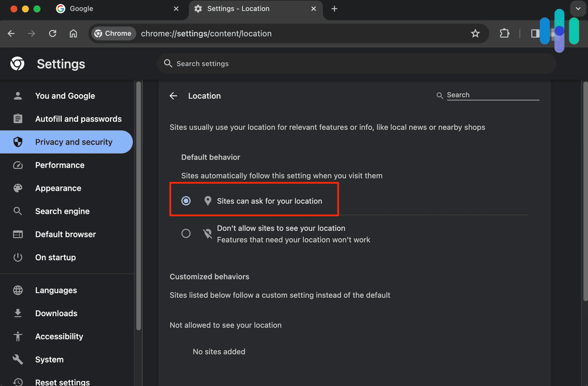Select 'Sites can ask for your location'
Screen dimensions: 588x386
[x=186, y=200]
